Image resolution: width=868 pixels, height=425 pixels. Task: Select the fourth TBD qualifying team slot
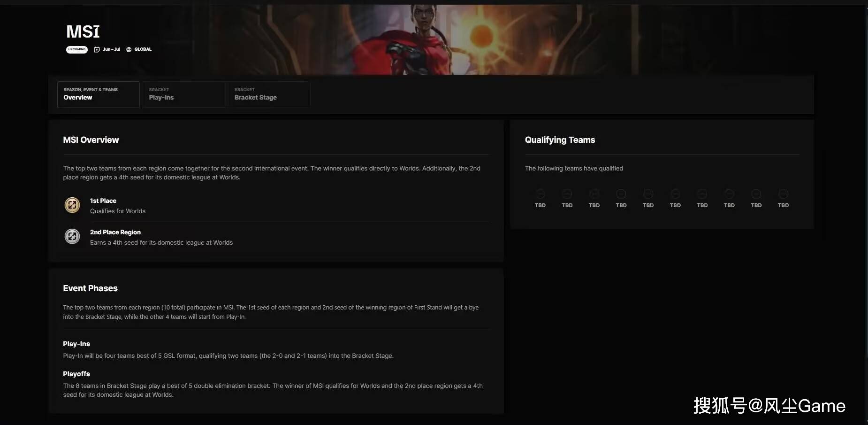pyautogui.click(x=621, y=198)
